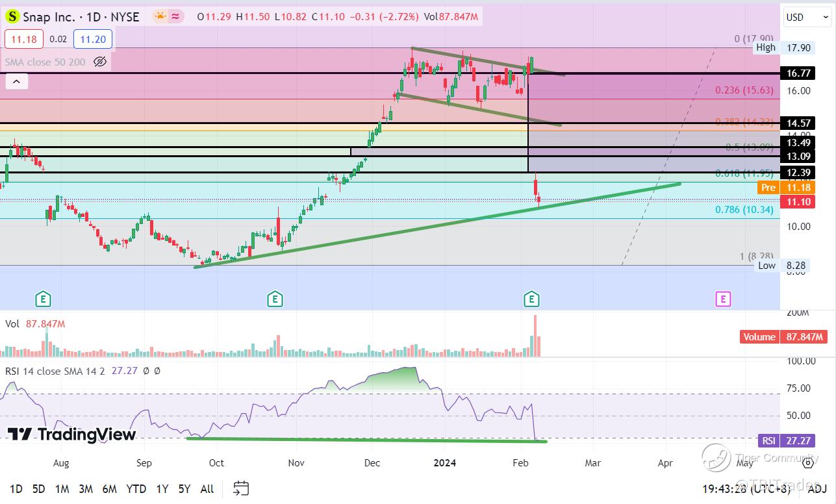The height and width of the screenshot is (504, 836).
Task: Open the August earnings E marker
Action: [x=43, y=299]
